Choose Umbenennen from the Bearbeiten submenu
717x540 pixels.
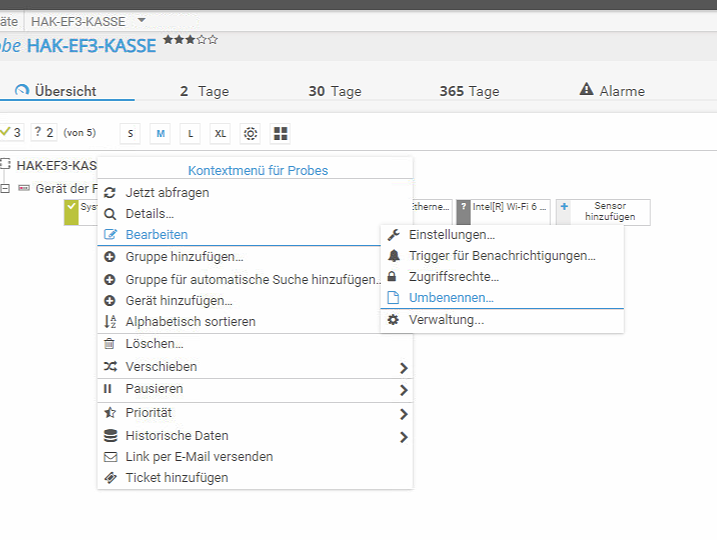(x=451, y=297)
